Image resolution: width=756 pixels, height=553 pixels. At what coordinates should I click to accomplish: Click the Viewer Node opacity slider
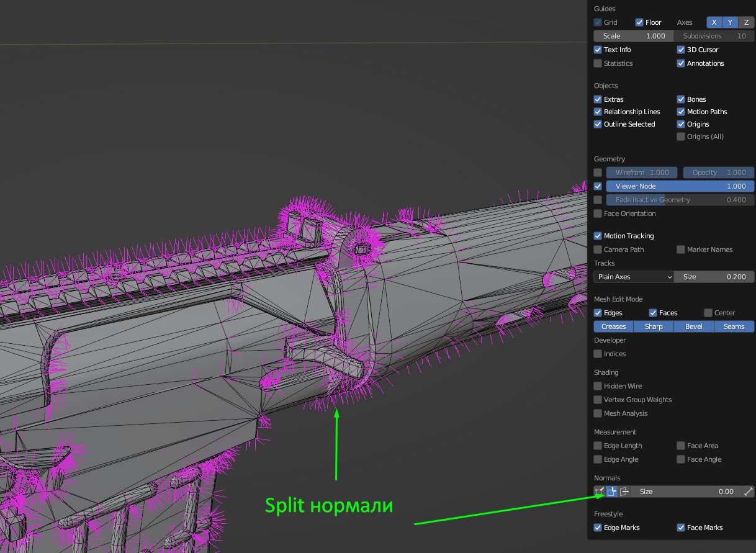click(x=680, y=186)
